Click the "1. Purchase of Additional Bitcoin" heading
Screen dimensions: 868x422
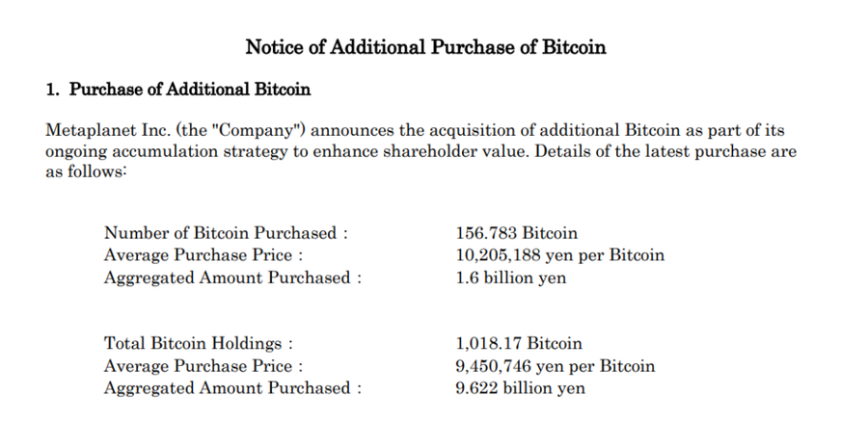(178, 90)
